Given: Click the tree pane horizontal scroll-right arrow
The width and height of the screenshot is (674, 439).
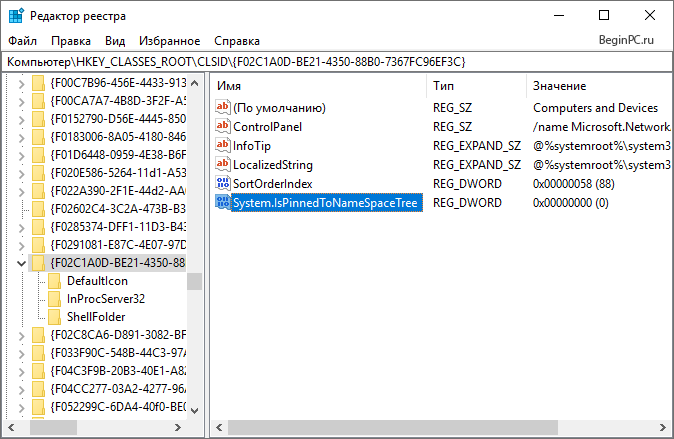Looking at the screenshot, I should pyautogui.click(x=178, y=427).
